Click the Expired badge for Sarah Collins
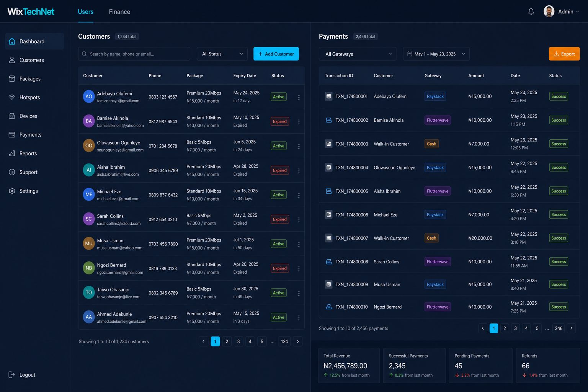 pos(280,219)
